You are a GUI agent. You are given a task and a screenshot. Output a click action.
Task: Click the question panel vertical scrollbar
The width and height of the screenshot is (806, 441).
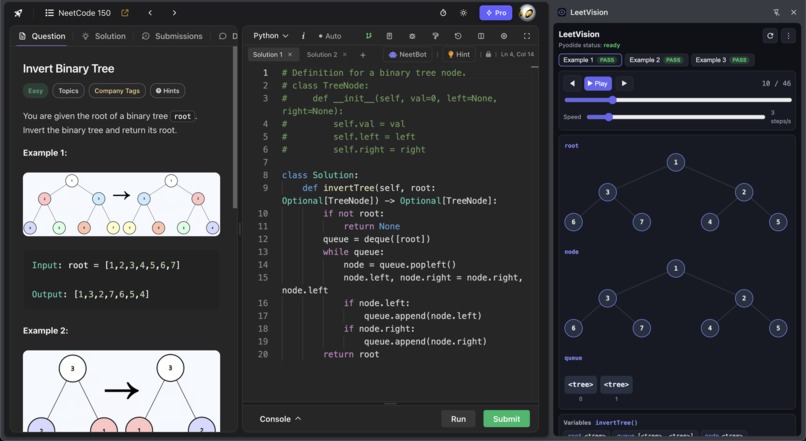(235, 127)
